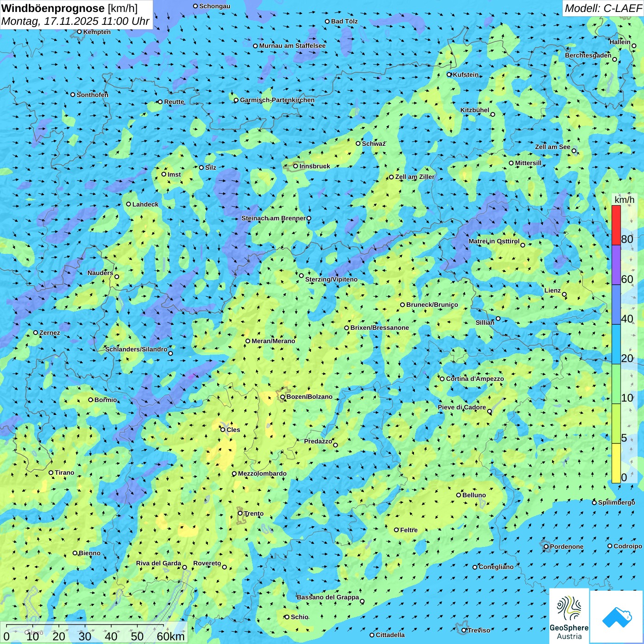
Task: Click the Zell am See marker
Action: (x=574, y=151)
